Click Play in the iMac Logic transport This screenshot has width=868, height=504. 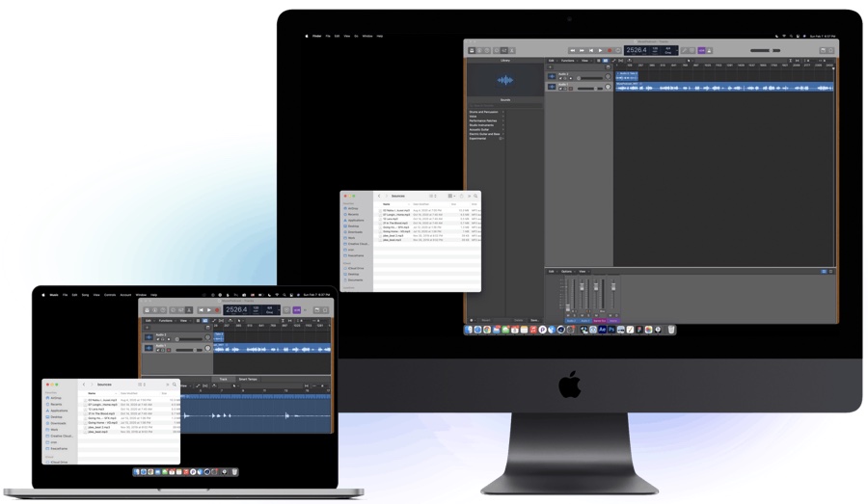coord(600,50)
